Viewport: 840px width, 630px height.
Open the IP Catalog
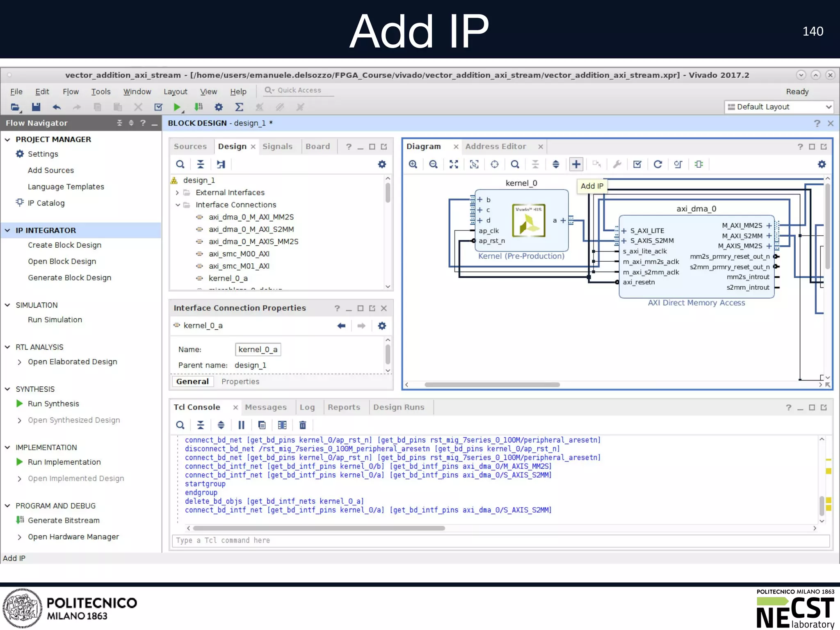[x=46, y=203]
